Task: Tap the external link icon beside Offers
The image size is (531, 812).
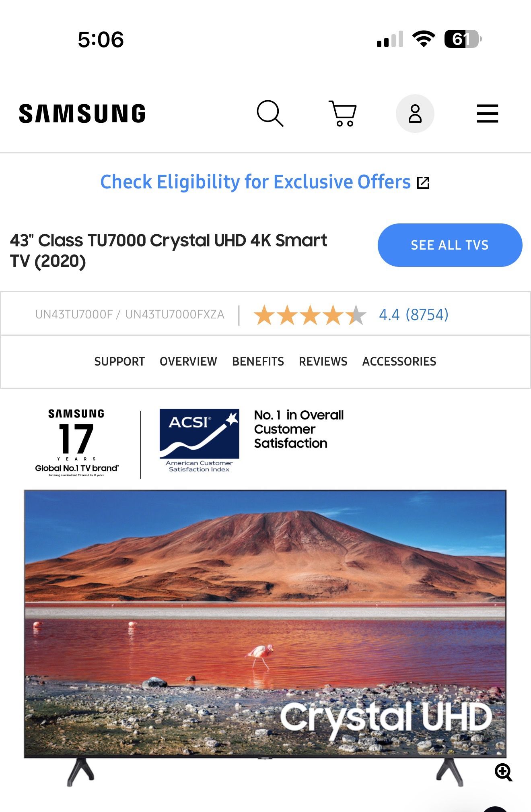Action: pyautogui.click(x=423, y=183)
